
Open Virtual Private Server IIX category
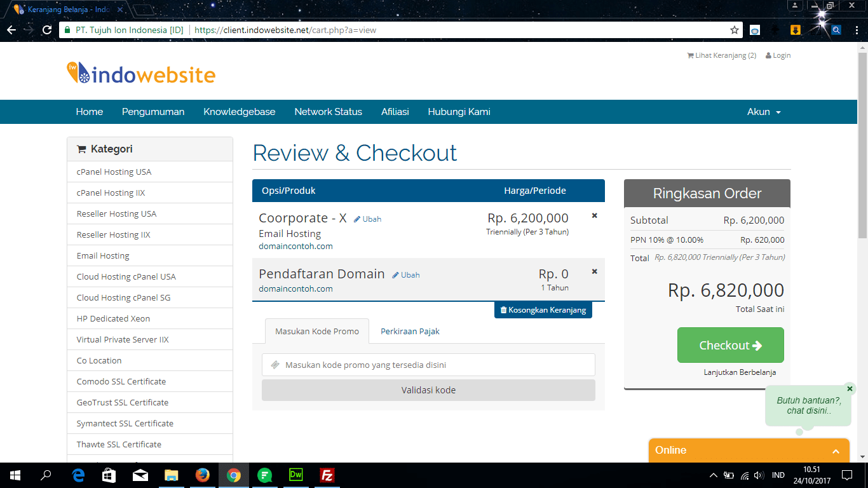pyautogui.click(x=150, y=339)
